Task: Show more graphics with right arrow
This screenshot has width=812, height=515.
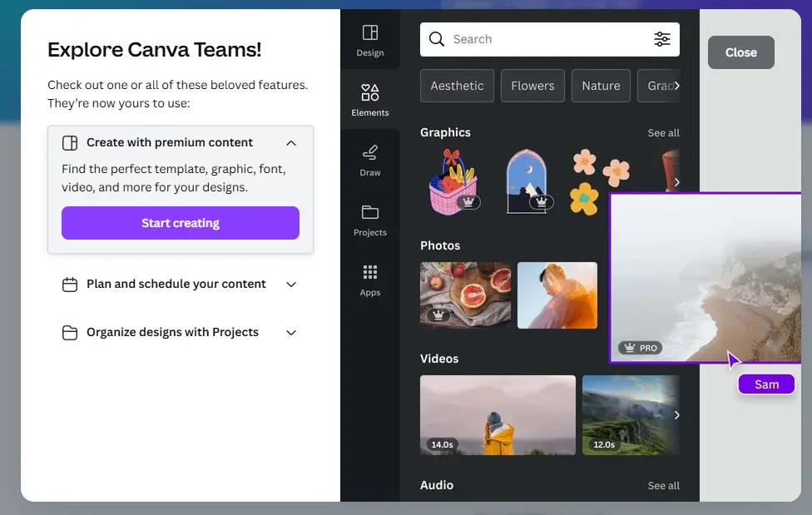Action: (x=676, y=182)
